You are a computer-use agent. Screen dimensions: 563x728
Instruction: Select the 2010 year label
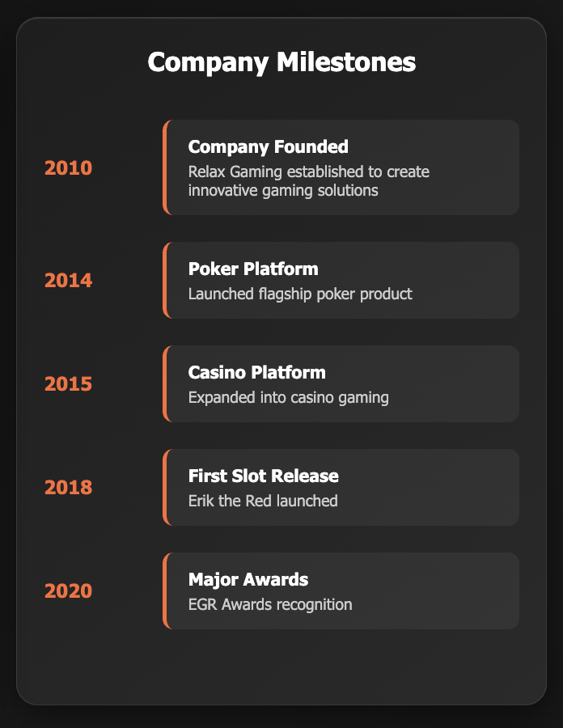tap(68, 167)
